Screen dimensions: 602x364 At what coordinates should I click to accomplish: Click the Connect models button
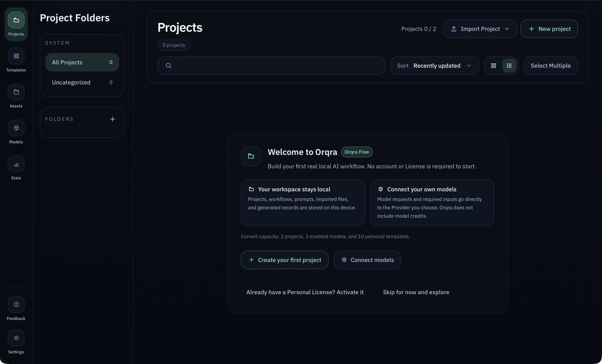pyautogui.click(x=367, y=260)
